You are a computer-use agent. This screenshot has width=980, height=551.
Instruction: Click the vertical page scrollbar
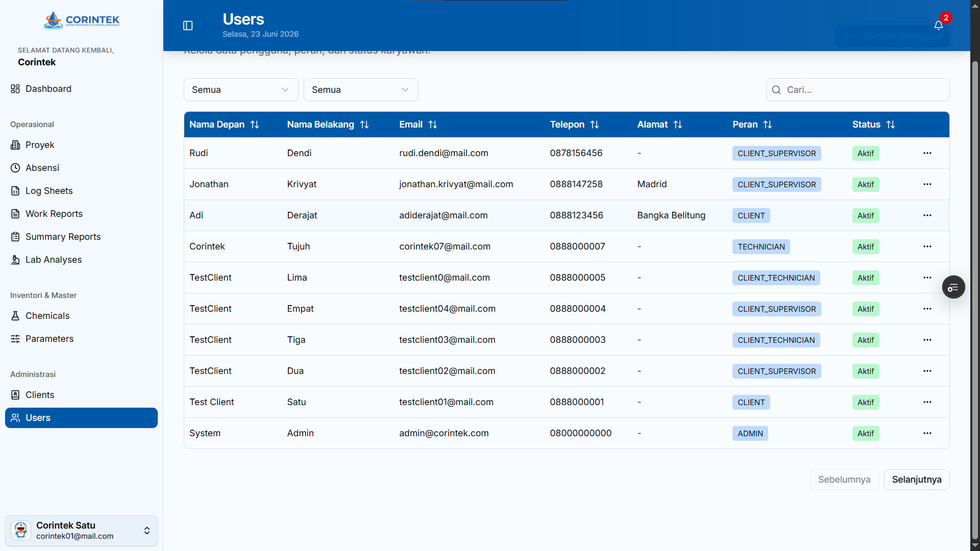[975, 300]
